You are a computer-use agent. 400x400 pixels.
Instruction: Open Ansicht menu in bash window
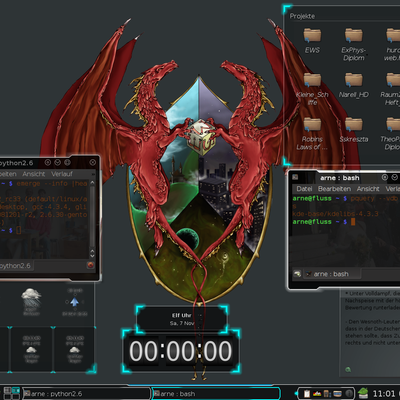[368, 189]
